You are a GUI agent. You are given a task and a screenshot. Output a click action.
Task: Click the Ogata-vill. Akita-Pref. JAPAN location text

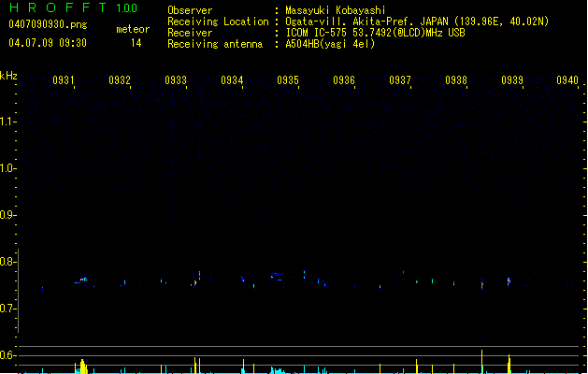[x=417, y=22]
